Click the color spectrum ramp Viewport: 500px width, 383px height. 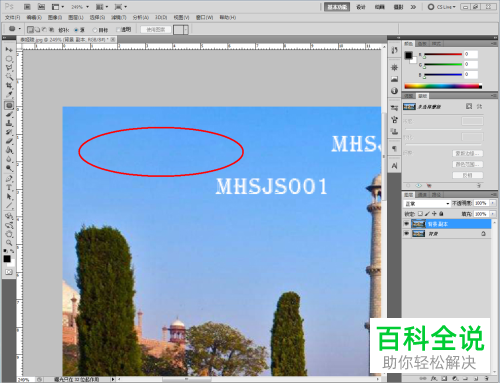pyautogui.click(x=443, y=86)
